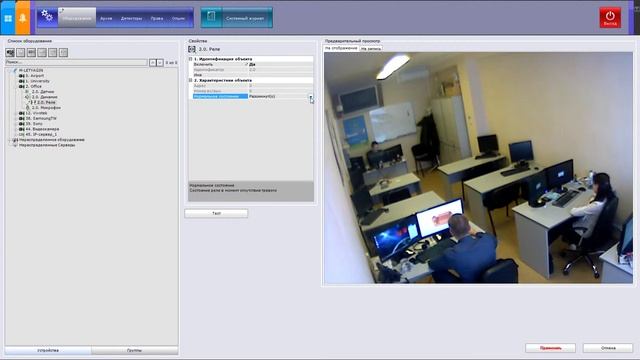
Task: Click the server icon of the M-LETYAGIN row
Action: [x=16, y=70]
